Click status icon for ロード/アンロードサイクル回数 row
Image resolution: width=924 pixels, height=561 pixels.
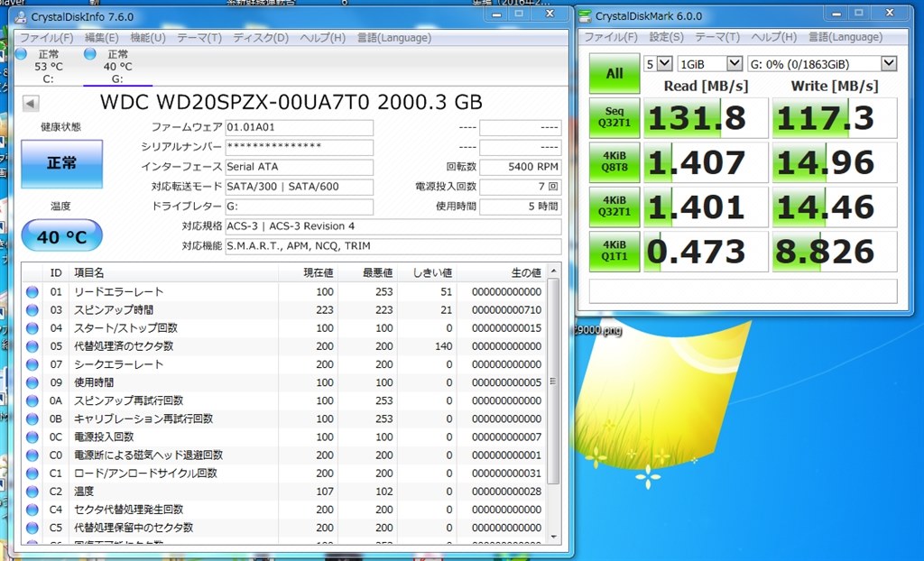coord(32,474)
